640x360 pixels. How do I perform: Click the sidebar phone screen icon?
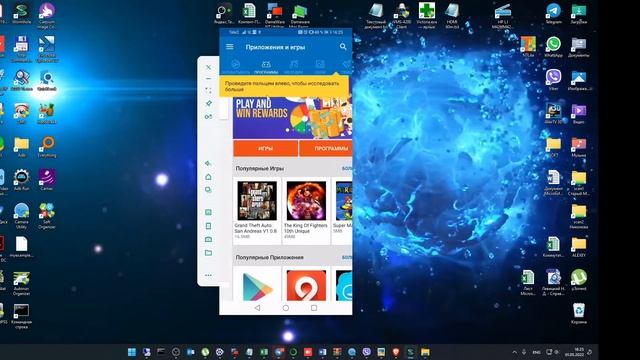(x=209, y=226)
